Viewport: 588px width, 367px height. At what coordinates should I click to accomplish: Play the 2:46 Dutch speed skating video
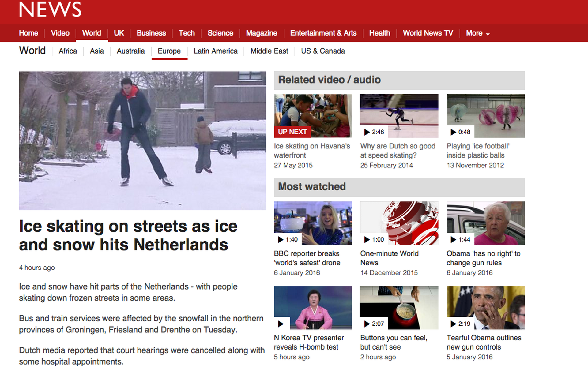(374, 132)
